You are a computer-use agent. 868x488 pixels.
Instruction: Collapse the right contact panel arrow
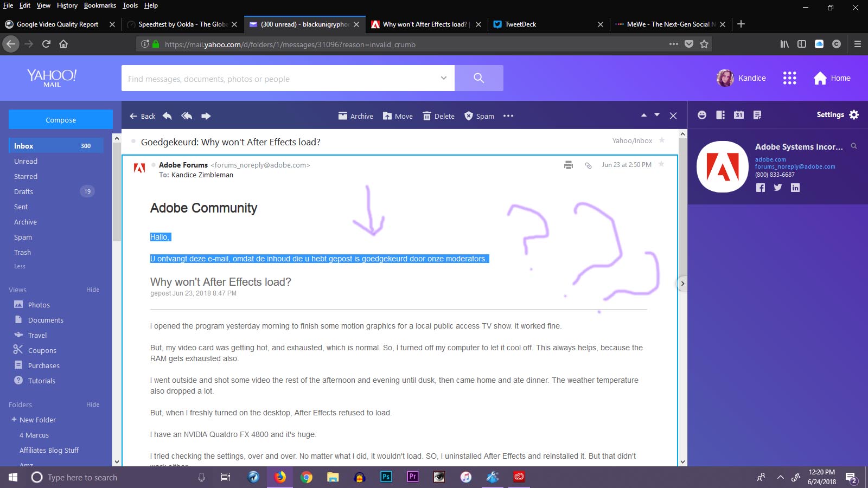click(x=682, y=284)
